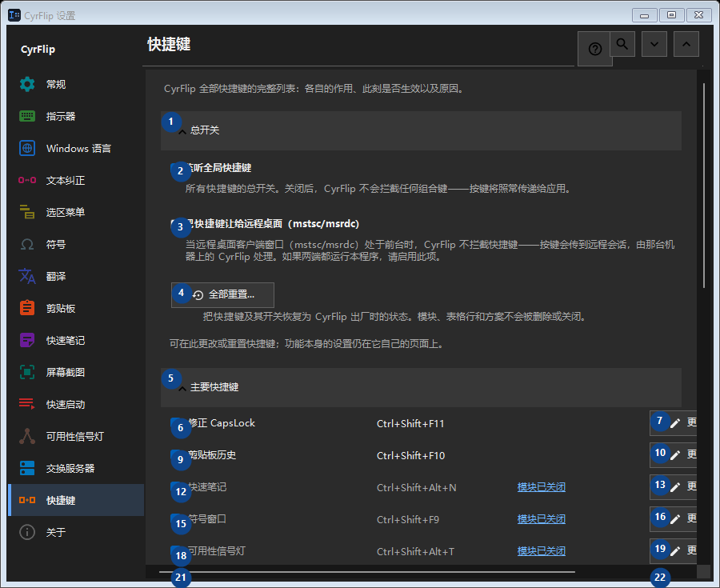Image resolution: width=720 pixels, height=588 pixels.
Task: Edit the Ctrl+Shift+Alt+T shortcut via pencil
Action: (x=675, y=551)
